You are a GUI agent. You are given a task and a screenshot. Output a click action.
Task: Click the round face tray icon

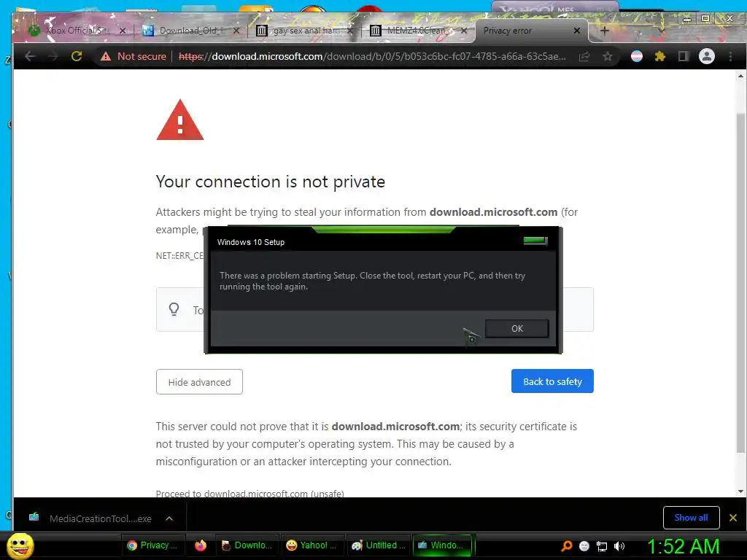pyautogui.click(x=584, y=546)
